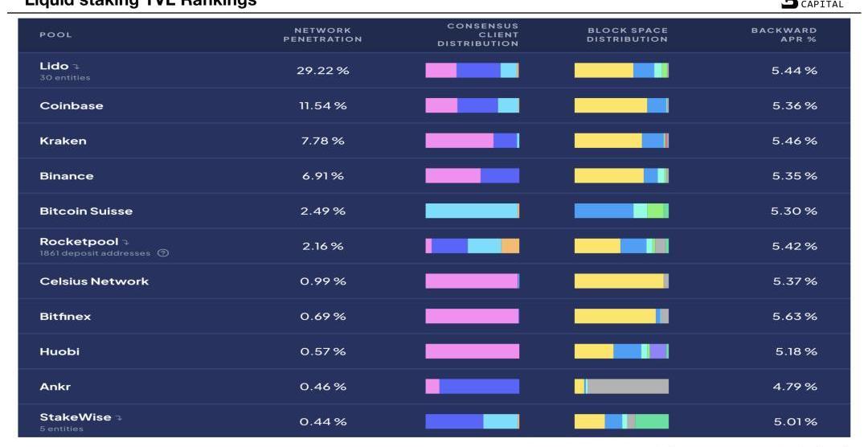Click Lido's consensus client distribution bar
Viewport: 868px width, 447px height.
tap(473, 70)
